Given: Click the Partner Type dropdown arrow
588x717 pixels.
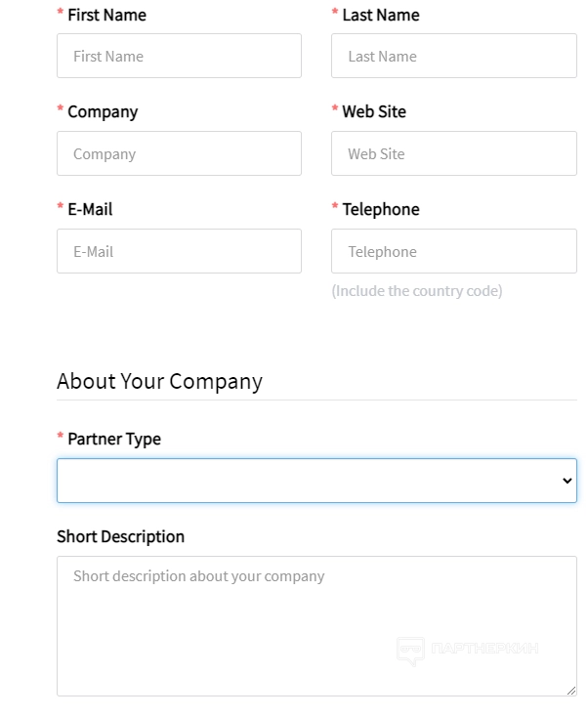Looking at the screenshot, I should tap(567, 481).
